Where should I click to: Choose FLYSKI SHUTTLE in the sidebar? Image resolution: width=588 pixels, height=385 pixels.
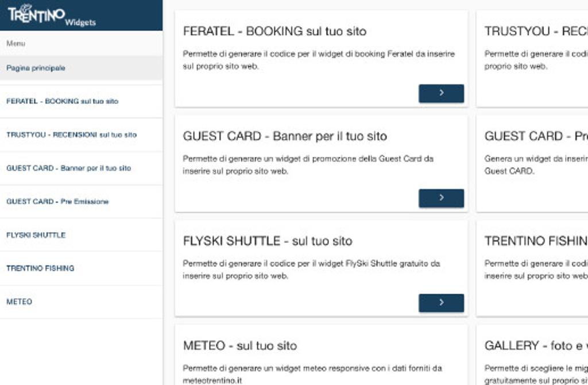coord(81,235)
